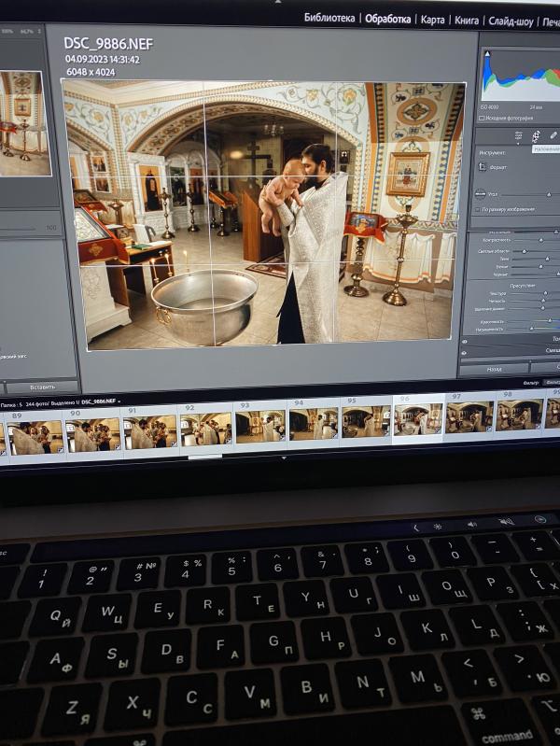Open the Книга module

click(x=467, y=21)
